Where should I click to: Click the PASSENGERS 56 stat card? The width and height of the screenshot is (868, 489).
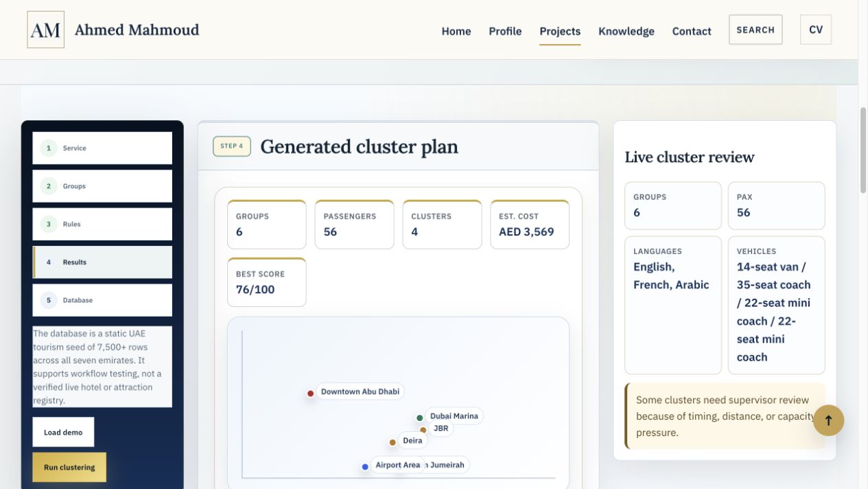354,225
